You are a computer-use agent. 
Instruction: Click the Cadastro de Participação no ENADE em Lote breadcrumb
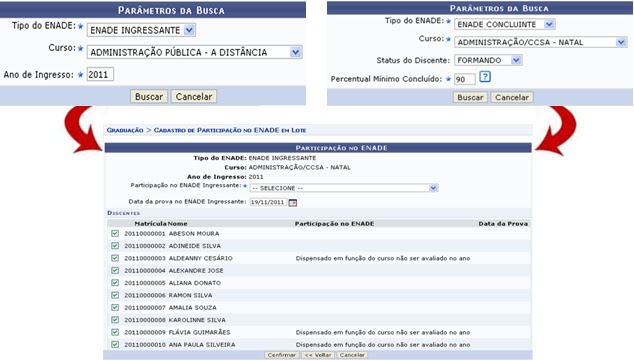click(230, 130)
